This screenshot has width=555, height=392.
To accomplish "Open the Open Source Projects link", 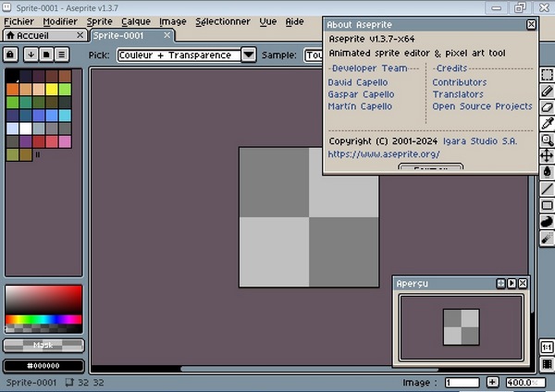I will click(482, 106).
